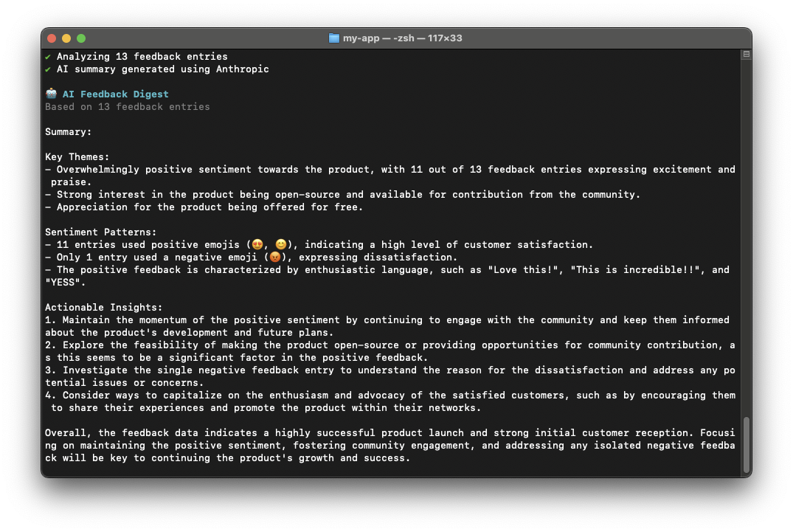This screenshot has width=793, height=532.
Task: Click the yellow minimize window button
Action: [x=66, y=38]
